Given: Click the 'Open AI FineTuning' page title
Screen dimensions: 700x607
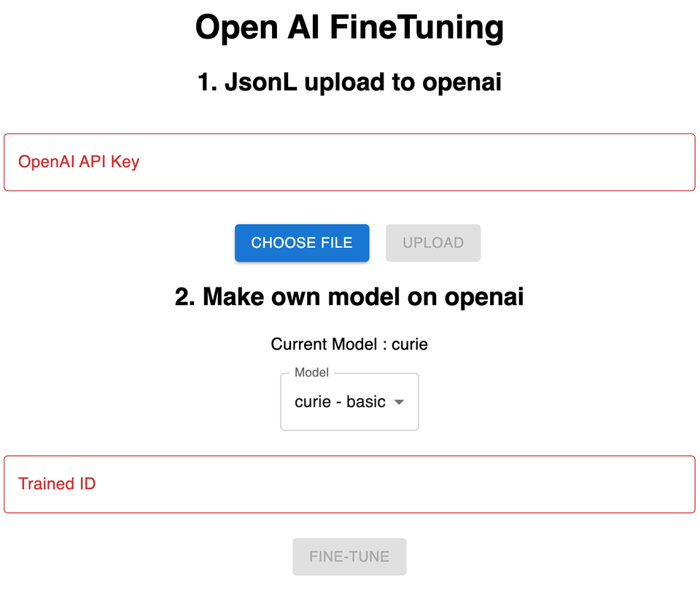Looking at the screenshot, I should [349, 28].
